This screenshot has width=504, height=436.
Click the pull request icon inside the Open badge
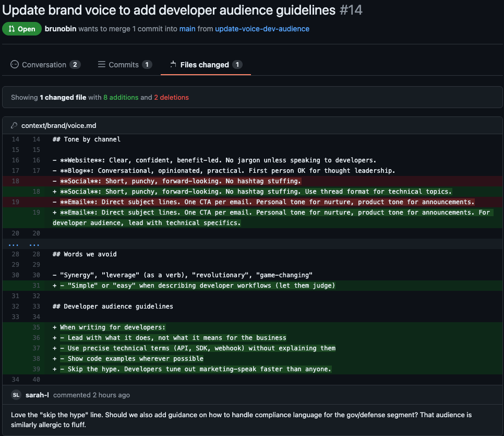click(11, 29)
